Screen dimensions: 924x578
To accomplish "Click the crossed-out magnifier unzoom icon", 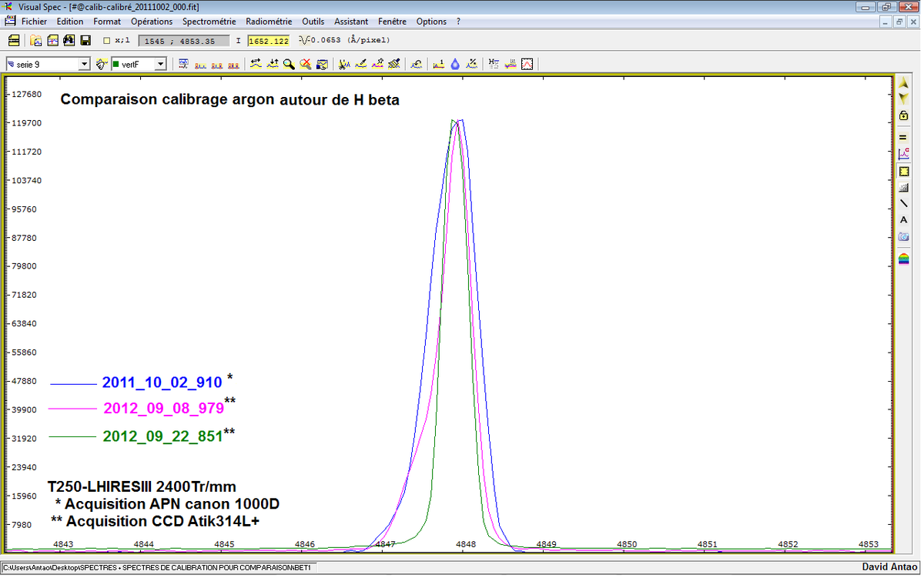I will [305, 65].
